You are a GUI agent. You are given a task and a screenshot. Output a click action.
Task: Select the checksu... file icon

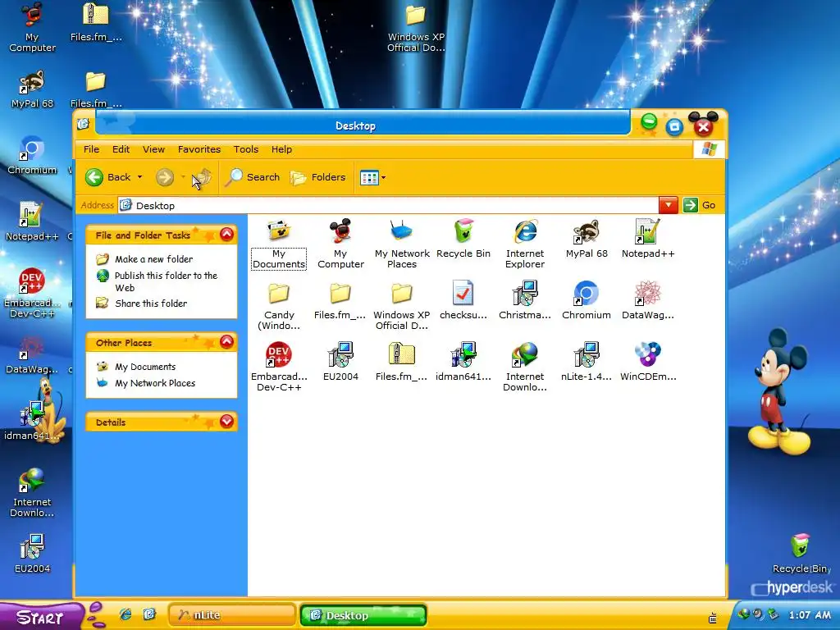pyautogui.click(x=463, y=293)
